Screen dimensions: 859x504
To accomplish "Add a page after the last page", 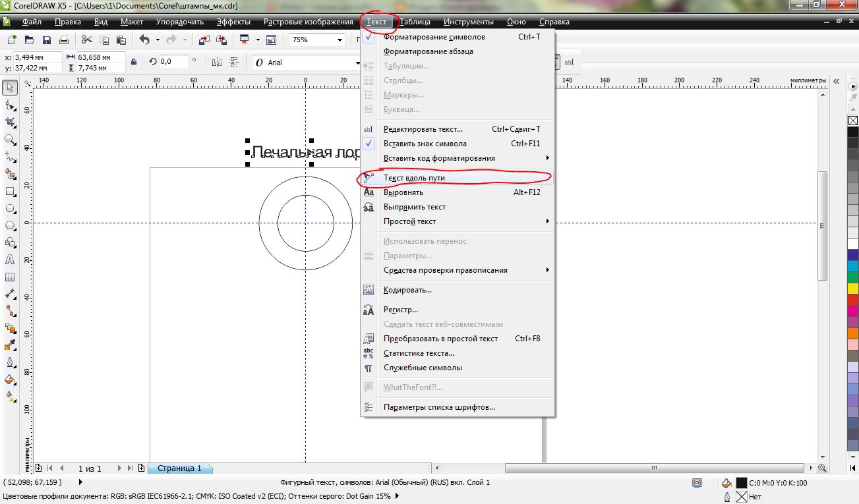I will 141,468.
